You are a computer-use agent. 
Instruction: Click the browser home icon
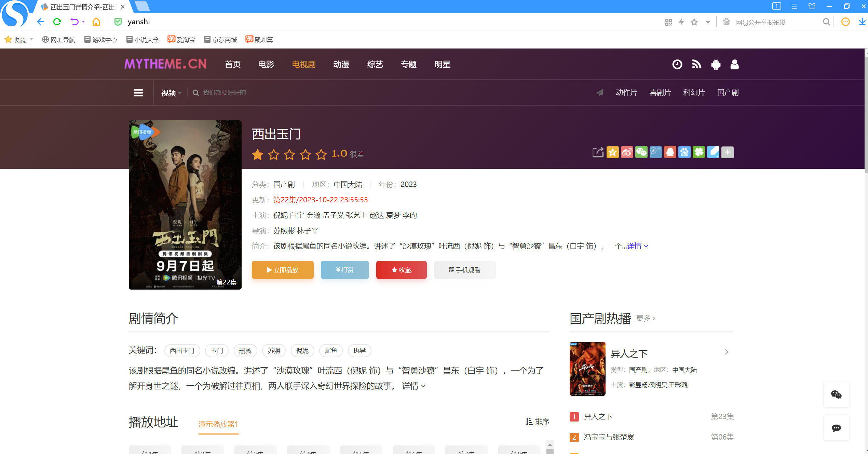[96, 22]
